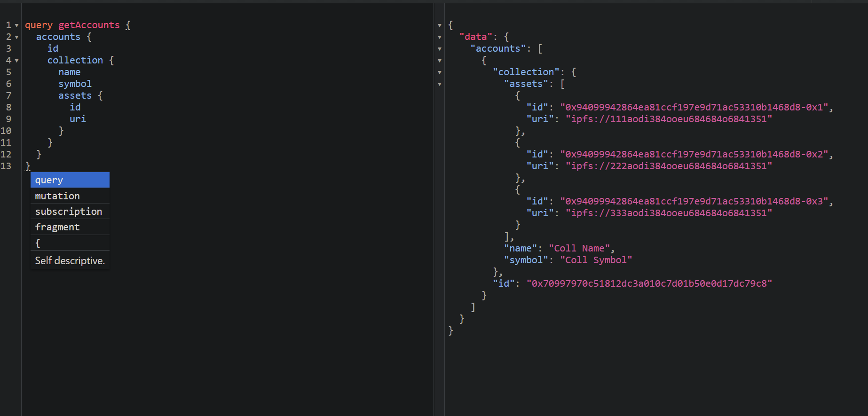Click the id field on line 3
Screen dimensions: 868x416
(53, 48)
